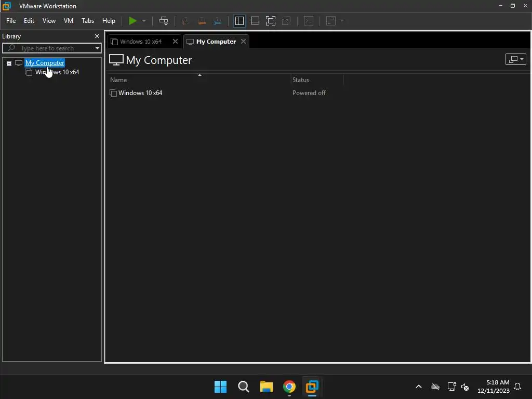This screenshot has height=399, width=532.
Task: Open the notifications bell icon
Action: coord(518,387)
